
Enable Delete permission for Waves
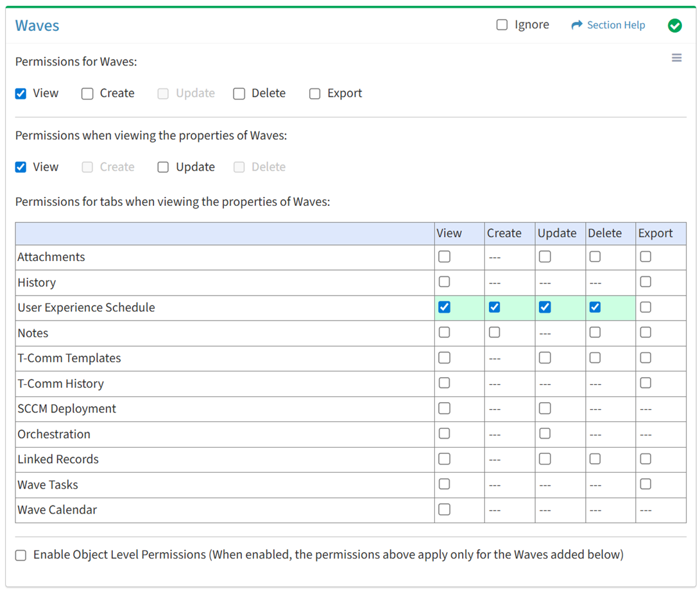coord(239,94)
